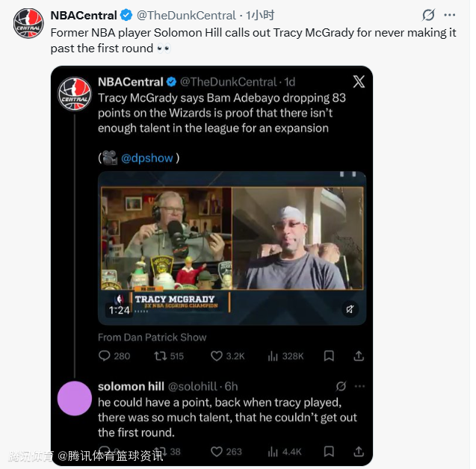View analytics for the tweet with 328K views

[x=273, y=356]
